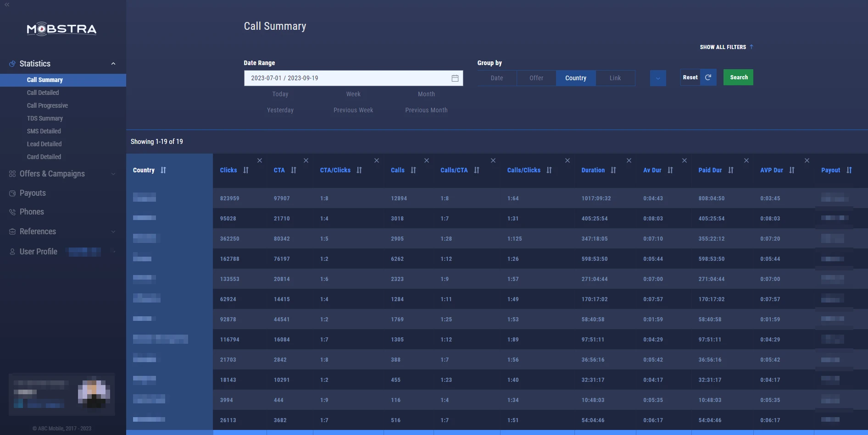Image resolution: width=868 pixels, height=435 pixels.
Task: Click the green Search button
Action: [738, 77]
